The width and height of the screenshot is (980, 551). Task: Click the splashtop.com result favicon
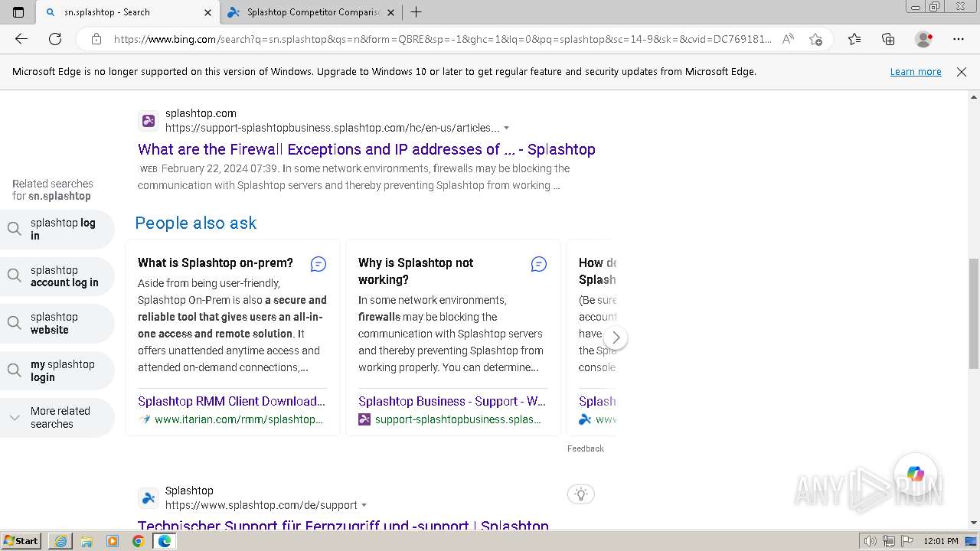click(x=149, y=121)
